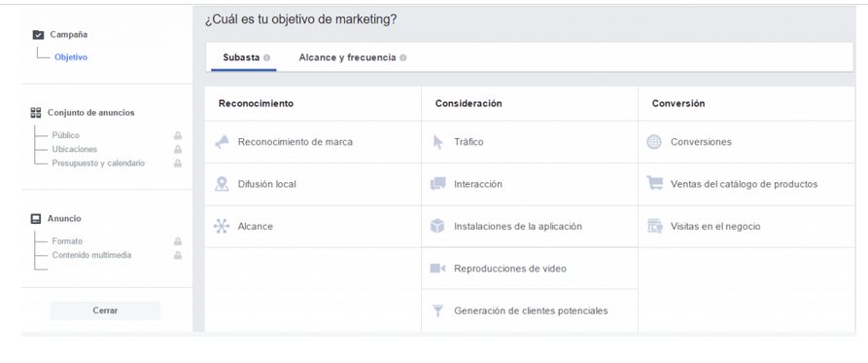This screenshot has height=363, width=868.
Task: Click the info icon next to Subasta
Action: pos(267,57)
